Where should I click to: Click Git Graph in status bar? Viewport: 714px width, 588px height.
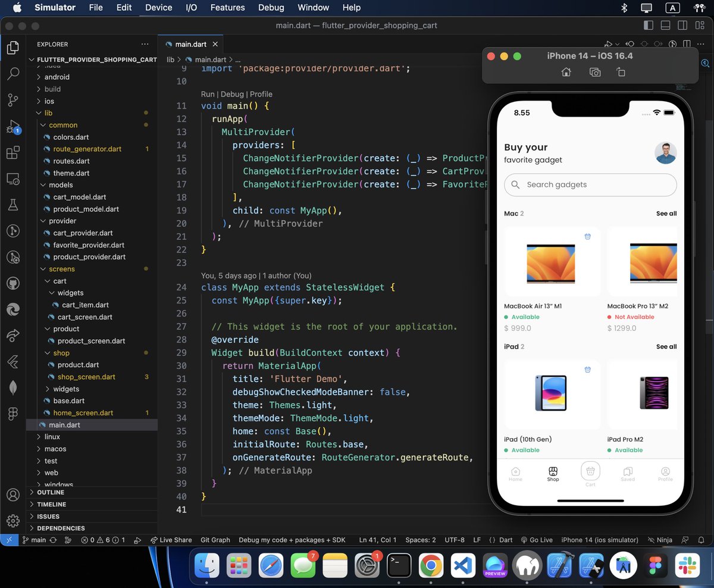tap(215, 540)
